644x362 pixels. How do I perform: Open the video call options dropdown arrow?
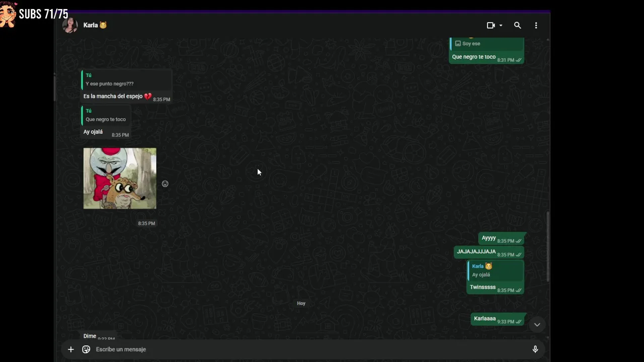pos(501,26)
